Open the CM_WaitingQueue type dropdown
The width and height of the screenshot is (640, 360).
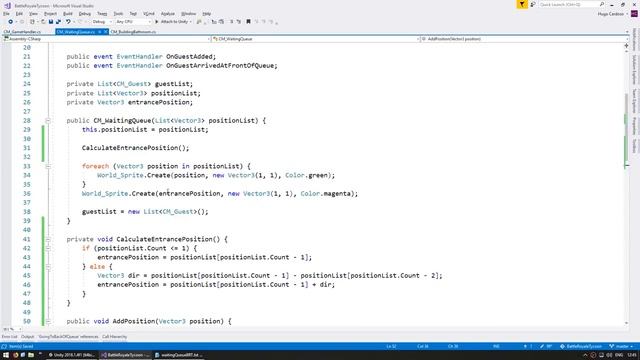click(316, 39)
